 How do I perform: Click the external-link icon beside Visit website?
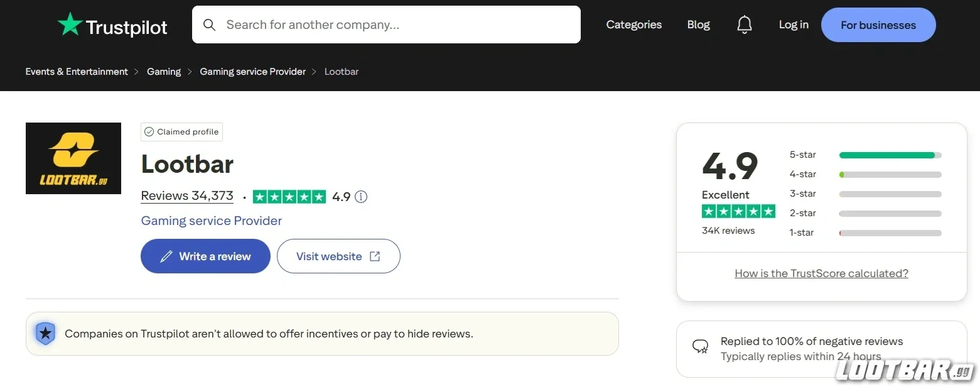click(375, 256)
